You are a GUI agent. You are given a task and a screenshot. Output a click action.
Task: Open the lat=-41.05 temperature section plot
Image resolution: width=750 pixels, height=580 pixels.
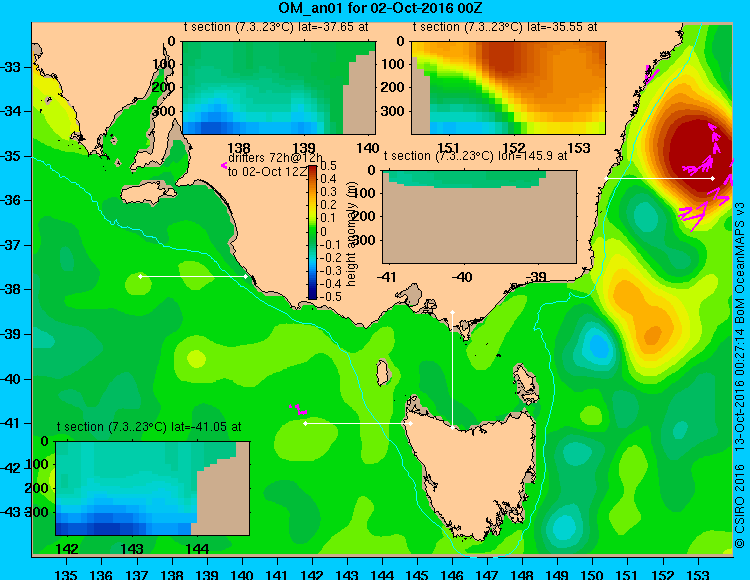tap(153, 488)
